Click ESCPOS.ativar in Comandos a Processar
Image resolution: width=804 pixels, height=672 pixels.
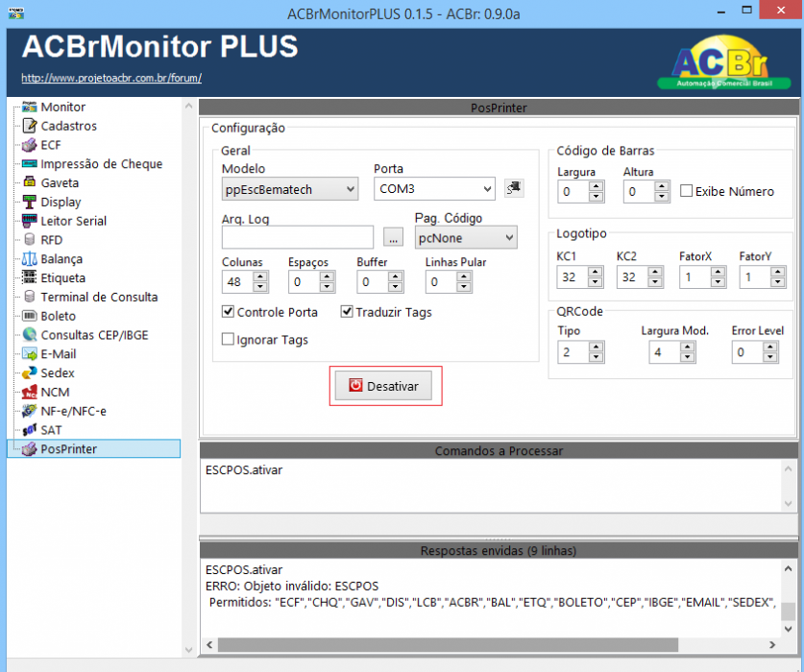pos(244,470)
